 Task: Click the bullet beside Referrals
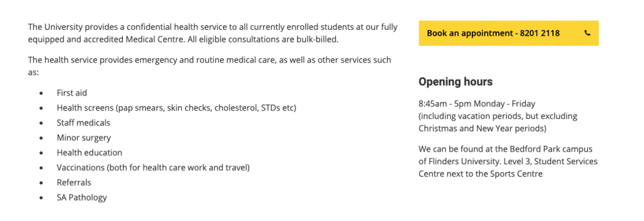pyautogui.click(x=41, y=183)
